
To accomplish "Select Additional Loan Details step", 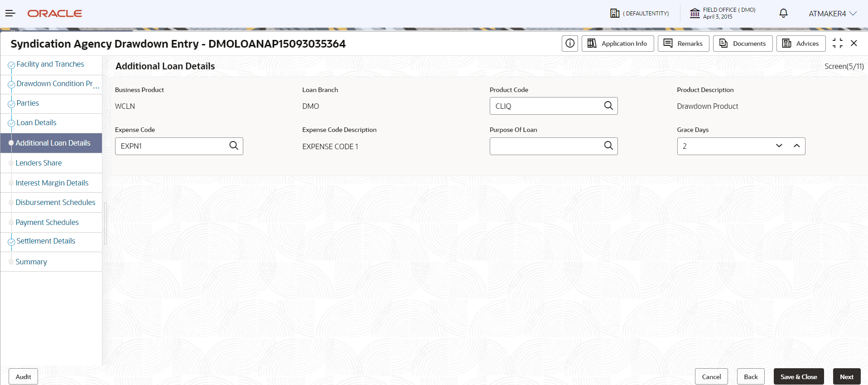I will coord(51,143).
